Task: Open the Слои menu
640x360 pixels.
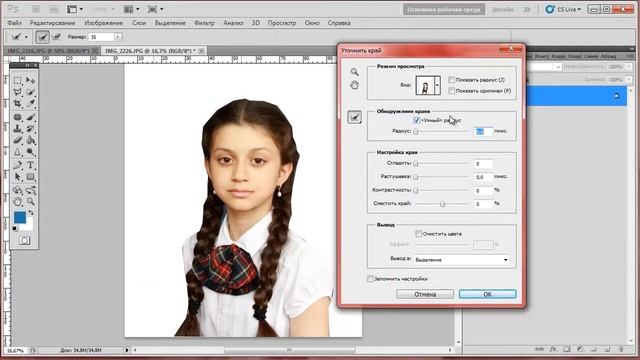Action: 139,23
